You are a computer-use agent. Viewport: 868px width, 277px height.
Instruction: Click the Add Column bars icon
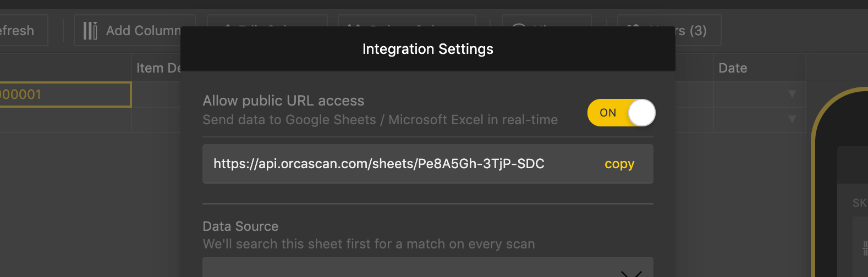pos(90,31)
